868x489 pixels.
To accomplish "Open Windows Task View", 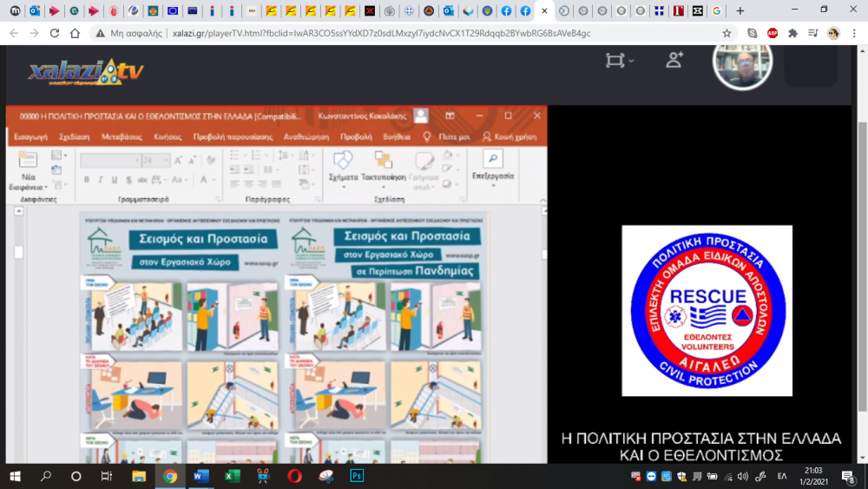I will tap(106, 476).
